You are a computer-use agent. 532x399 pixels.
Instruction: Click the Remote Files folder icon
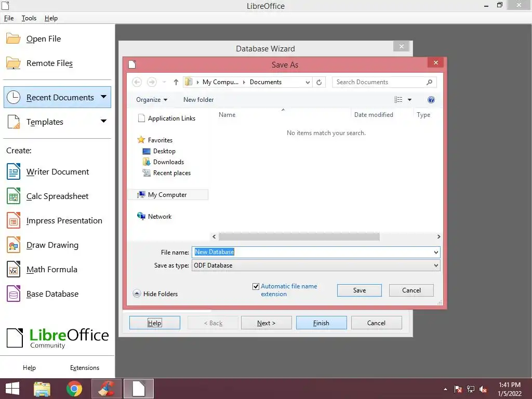click(13, 63)
